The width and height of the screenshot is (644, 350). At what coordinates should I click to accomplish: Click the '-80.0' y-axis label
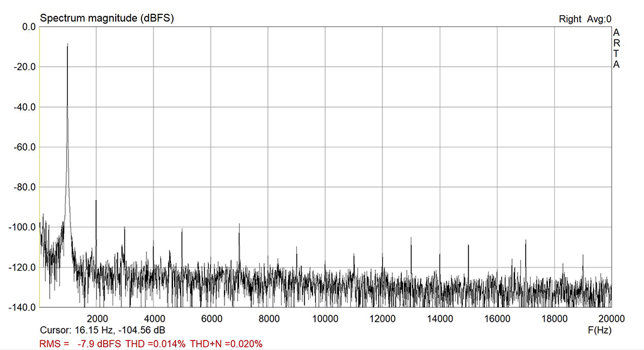25,187
